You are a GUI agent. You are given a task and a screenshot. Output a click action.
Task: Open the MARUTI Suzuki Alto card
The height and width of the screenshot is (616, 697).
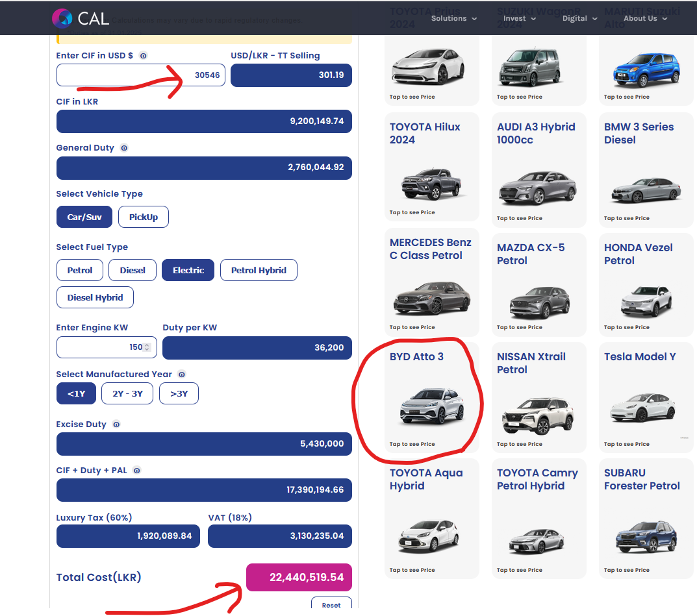[646, 69]
